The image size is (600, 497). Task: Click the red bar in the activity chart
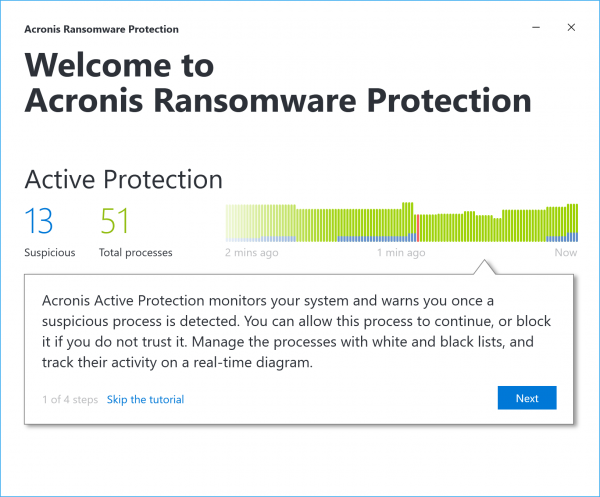pyautogui.click(x=417, y=228)
